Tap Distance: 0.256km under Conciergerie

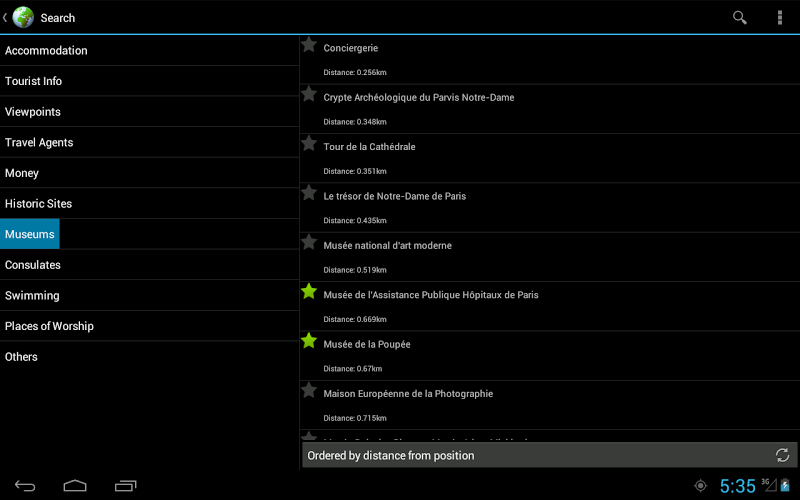355,72
